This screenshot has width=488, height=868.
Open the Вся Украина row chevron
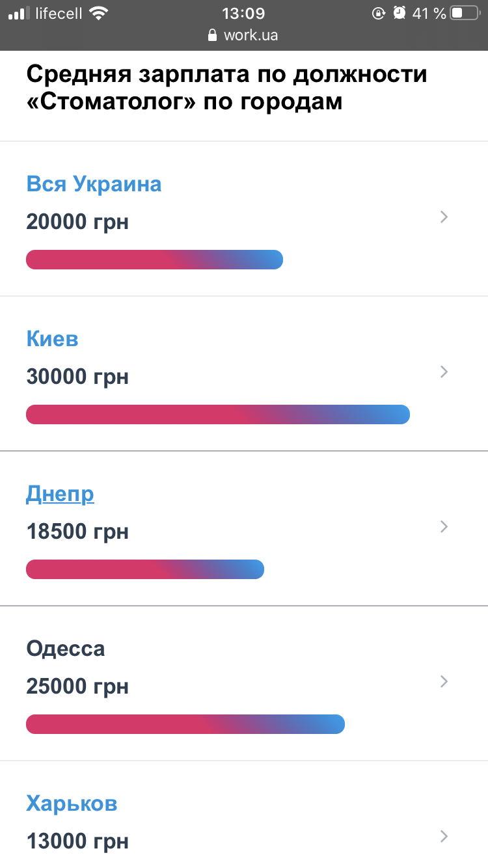point(444,217)
